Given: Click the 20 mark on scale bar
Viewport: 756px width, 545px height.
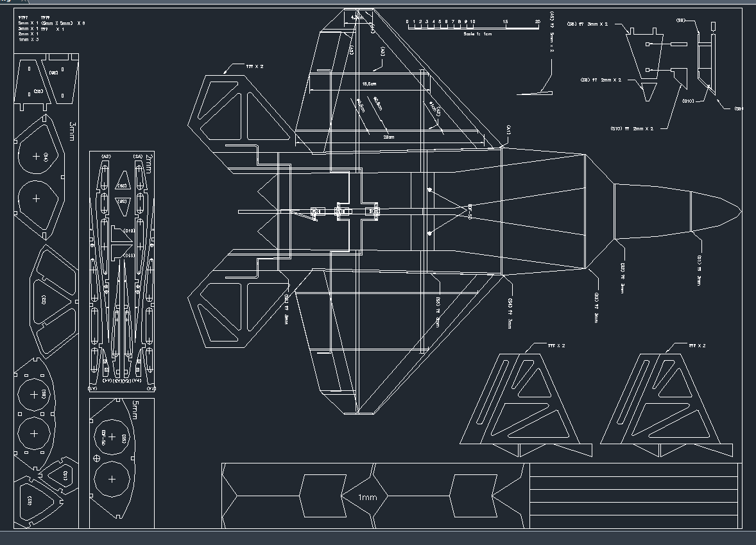Looking at the screenshot, I should (x=538, y=22).
